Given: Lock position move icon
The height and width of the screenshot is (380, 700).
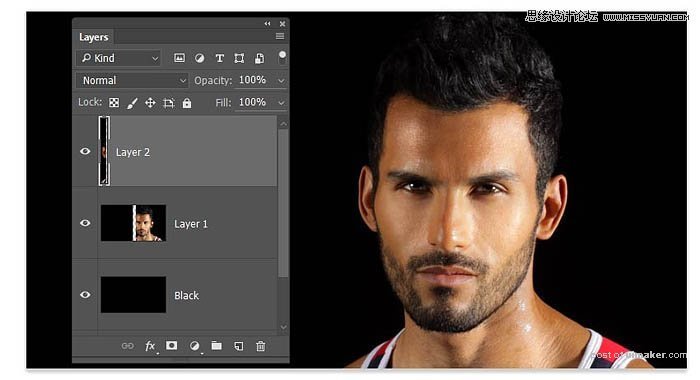Looking at the screenshot, I should pos(150,103).
